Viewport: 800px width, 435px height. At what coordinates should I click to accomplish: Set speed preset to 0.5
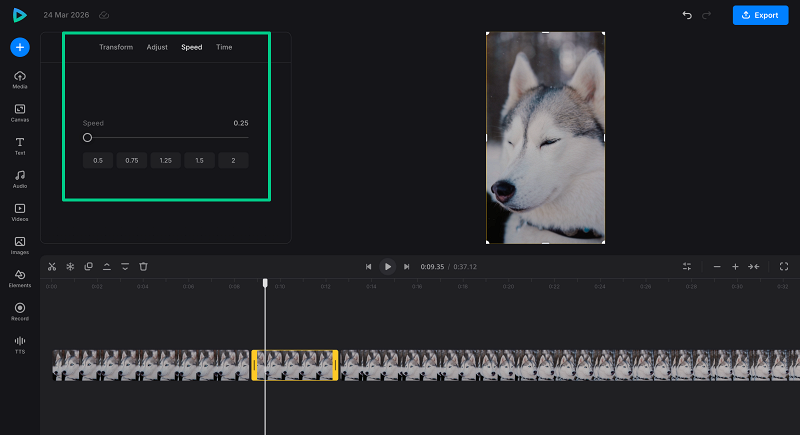tap(98, 160)
